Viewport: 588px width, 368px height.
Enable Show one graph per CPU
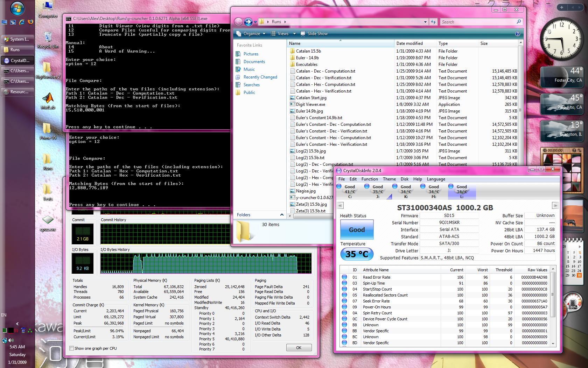(x=72, y=348)
